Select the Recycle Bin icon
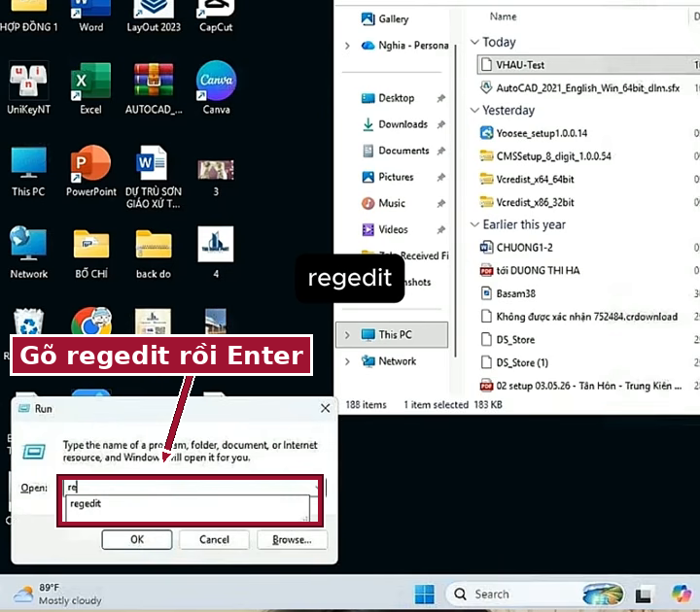Viewport: 700px width, 612px height. (28, 322)
